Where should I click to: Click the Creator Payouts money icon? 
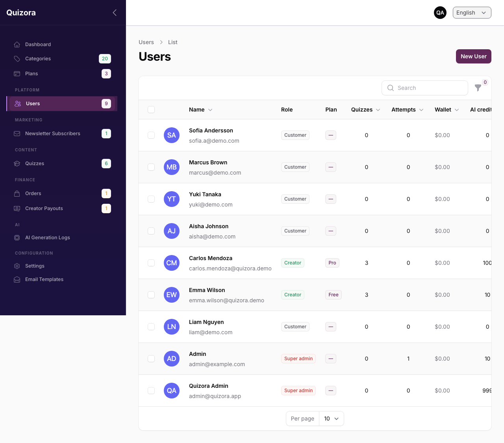tap(17, 208)
